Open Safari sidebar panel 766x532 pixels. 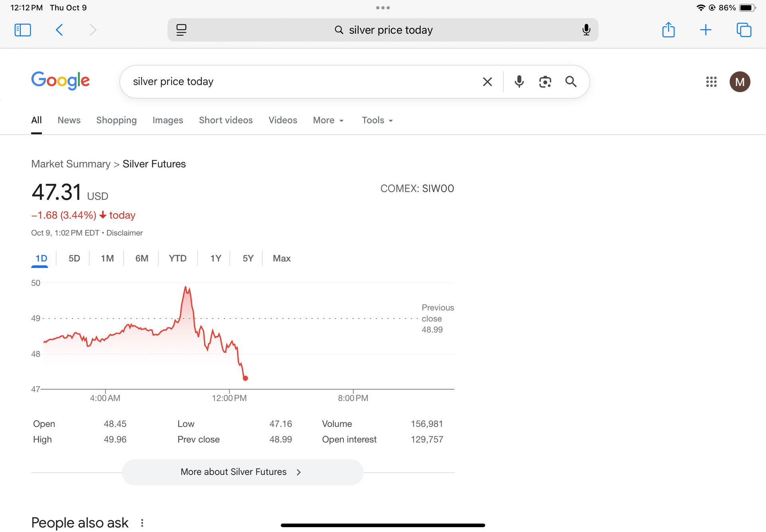pyautogui.click(x=23, y=30)
